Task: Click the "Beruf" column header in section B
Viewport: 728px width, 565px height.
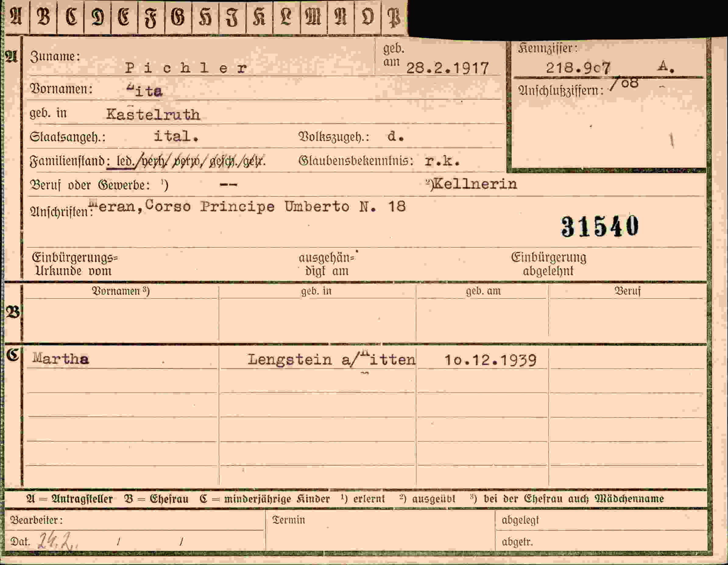Action: coord(627,291)
